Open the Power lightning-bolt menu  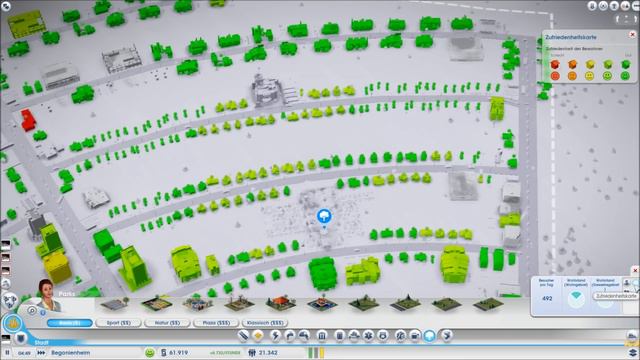click(276, 336)
